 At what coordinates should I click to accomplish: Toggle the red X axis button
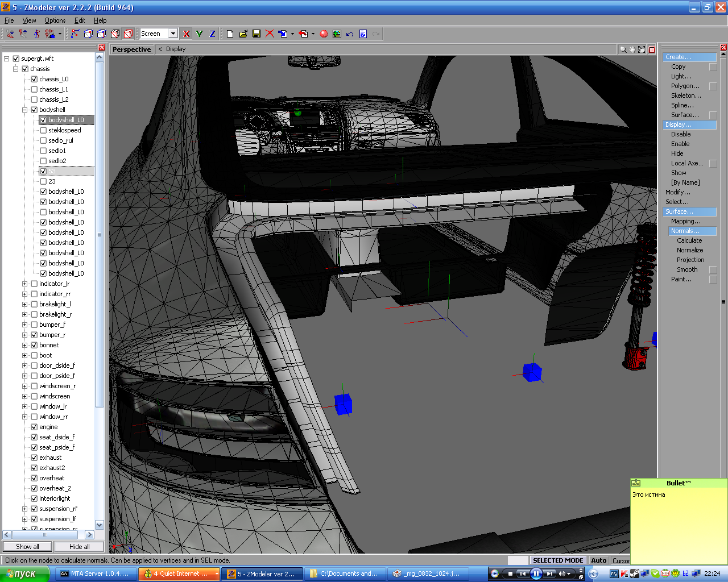(186, 34)
